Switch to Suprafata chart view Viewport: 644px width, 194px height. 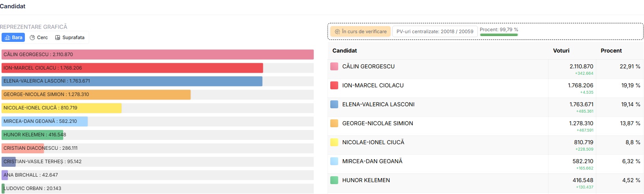coord(70,38)
